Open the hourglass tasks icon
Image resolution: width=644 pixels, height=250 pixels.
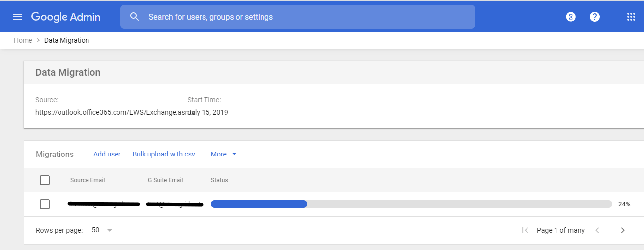tap(571, 17)
